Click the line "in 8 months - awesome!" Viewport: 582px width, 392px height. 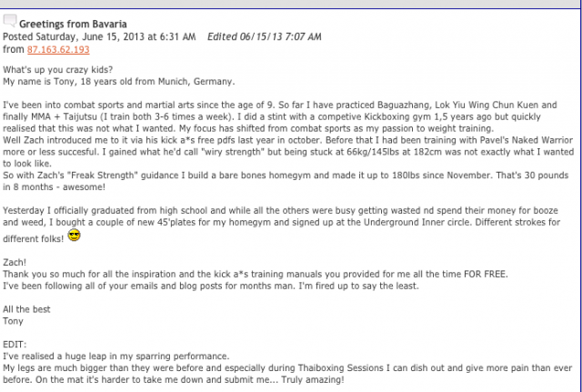click(55, 187)
